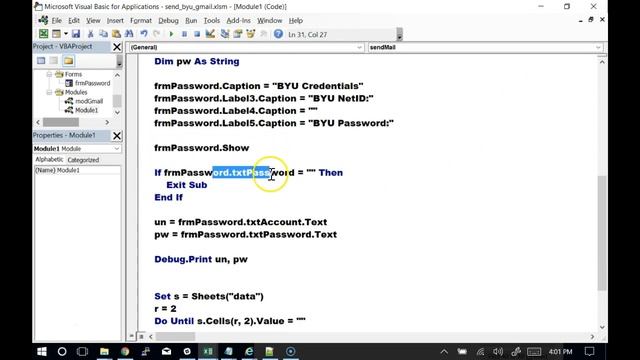Open the Add-Ins menu
This screenshot has width=640, height=360.
point(238,20)
